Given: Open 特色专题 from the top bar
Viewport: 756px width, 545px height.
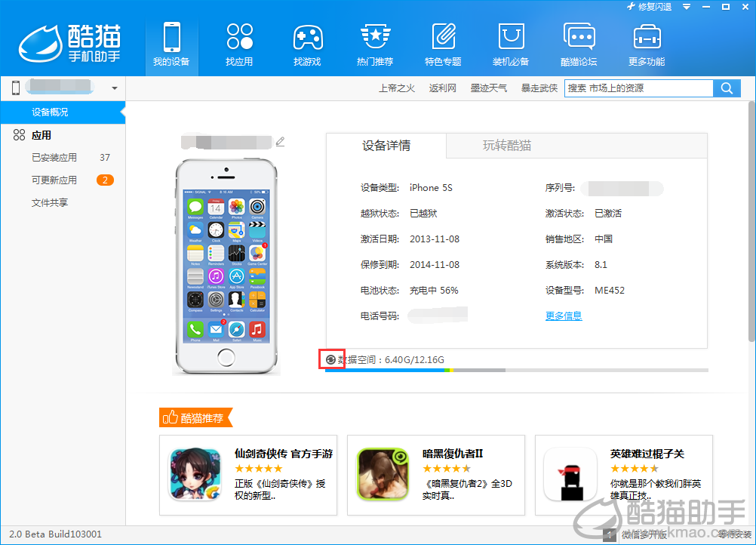Looking at the screenshot, I should (443, 45).
